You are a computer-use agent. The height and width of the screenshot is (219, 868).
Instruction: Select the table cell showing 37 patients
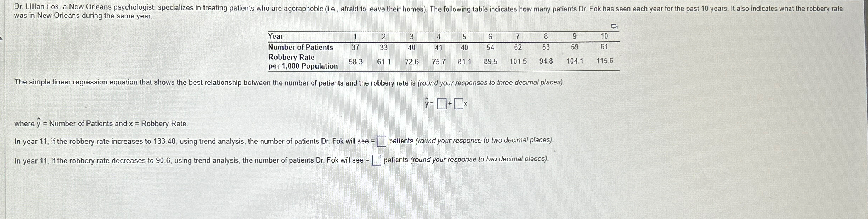[355, 47]
